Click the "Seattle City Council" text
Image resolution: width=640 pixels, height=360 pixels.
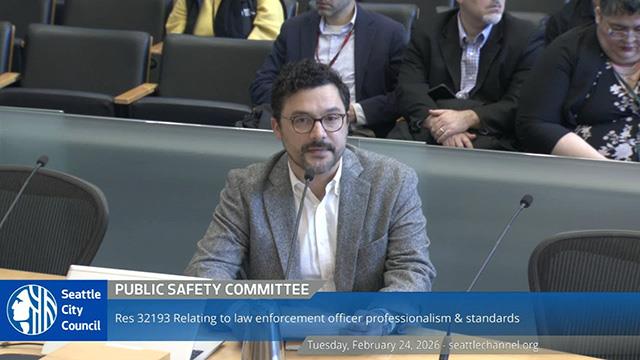[x=81, y=310]
